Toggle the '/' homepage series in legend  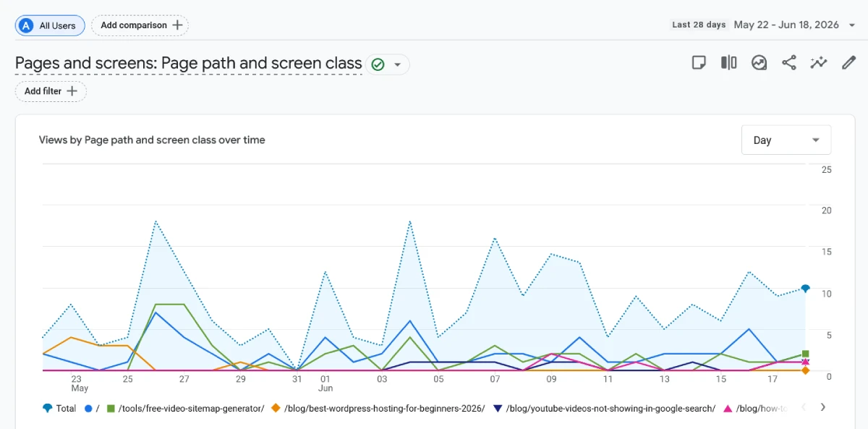pyautogui.click(x=92, y=408)
